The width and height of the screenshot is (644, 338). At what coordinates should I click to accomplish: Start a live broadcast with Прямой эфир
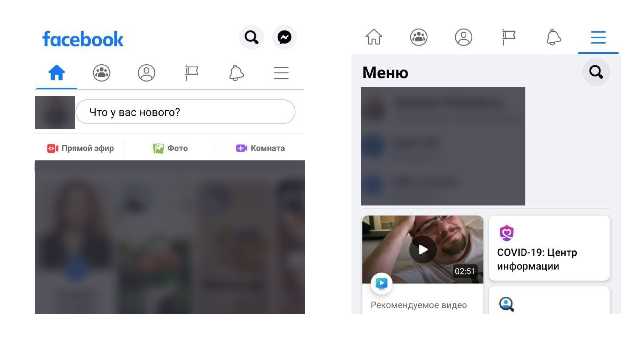[x=80, y=148]
